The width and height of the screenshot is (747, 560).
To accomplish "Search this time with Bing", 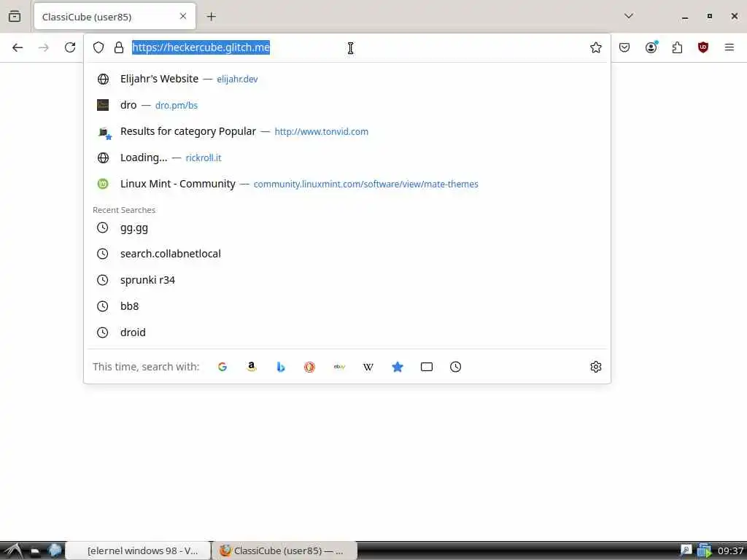I will [x=281, y=367].
